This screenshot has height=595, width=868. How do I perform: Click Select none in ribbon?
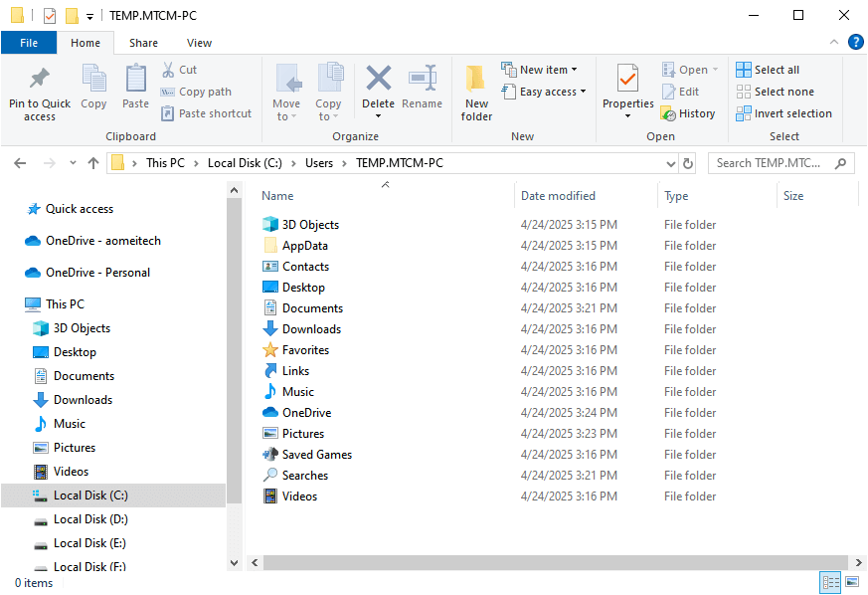(775, 92)
